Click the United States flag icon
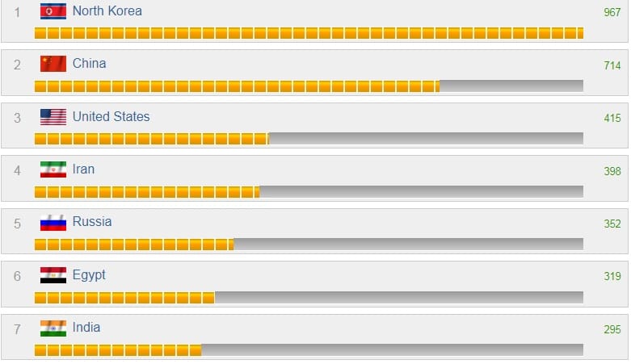Image resolution: width=631 pixels, height=364 pixels. [53, 117]
